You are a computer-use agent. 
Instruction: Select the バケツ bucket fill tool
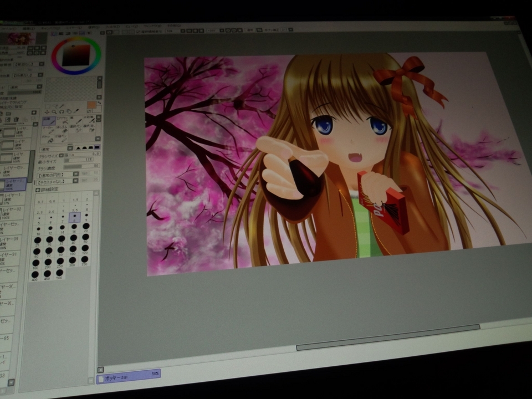coord(48,139)
